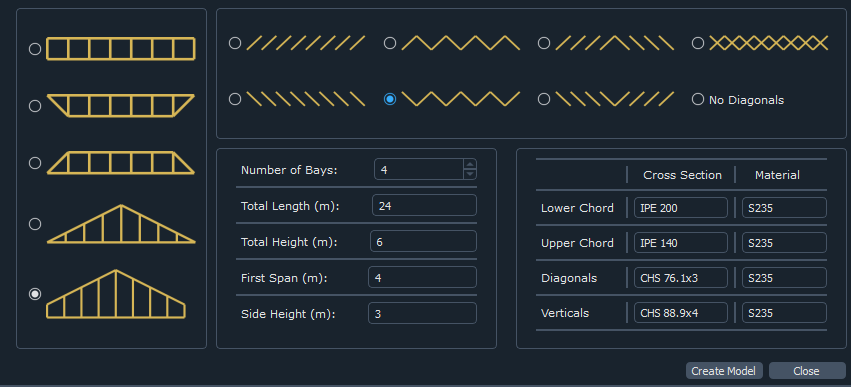Choose the pitched truss with side height icon

(x=116, y=294)
